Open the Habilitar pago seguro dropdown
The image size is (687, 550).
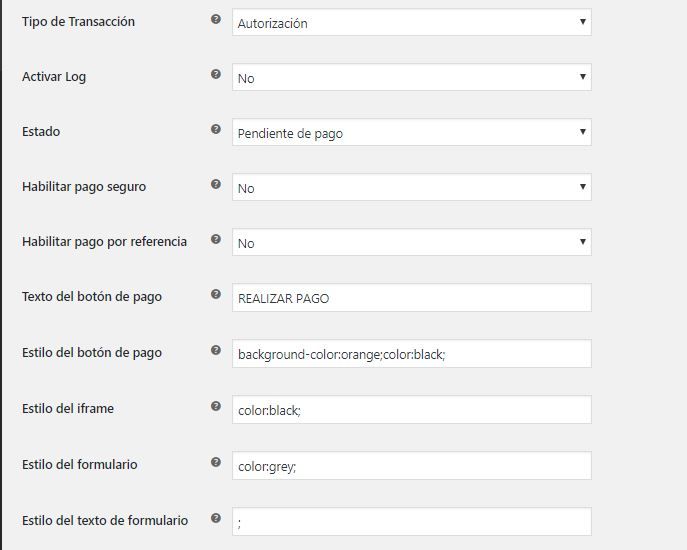[x=412, y=187]
